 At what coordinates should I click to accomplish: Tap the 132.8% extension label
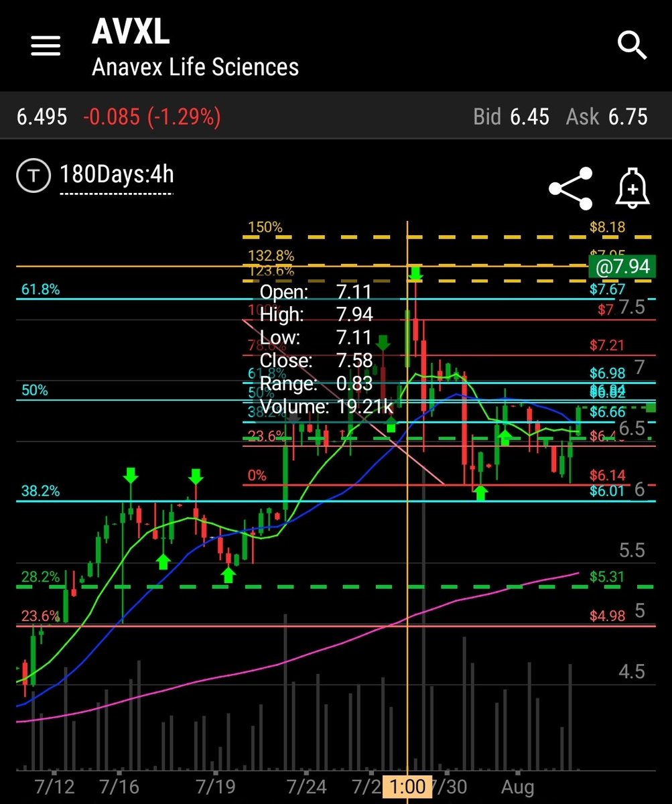[271, 255]
